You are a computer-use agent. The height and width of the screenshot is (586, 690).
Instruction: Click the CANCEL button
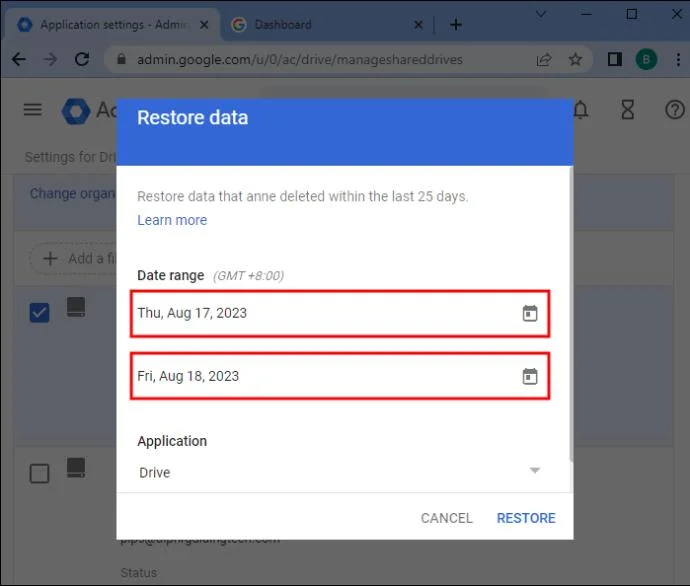pyautogui.click(x=446, y=518)
